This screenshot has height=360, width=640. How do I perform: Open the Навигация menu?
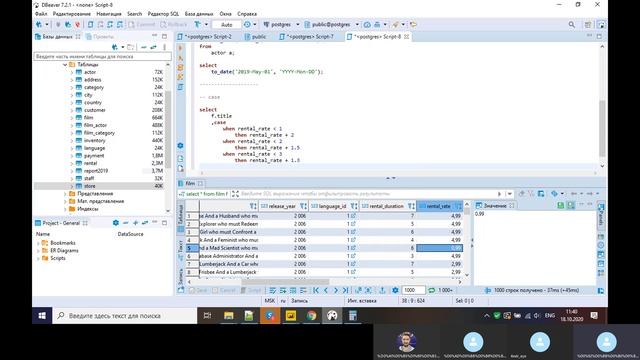(109, 14)
